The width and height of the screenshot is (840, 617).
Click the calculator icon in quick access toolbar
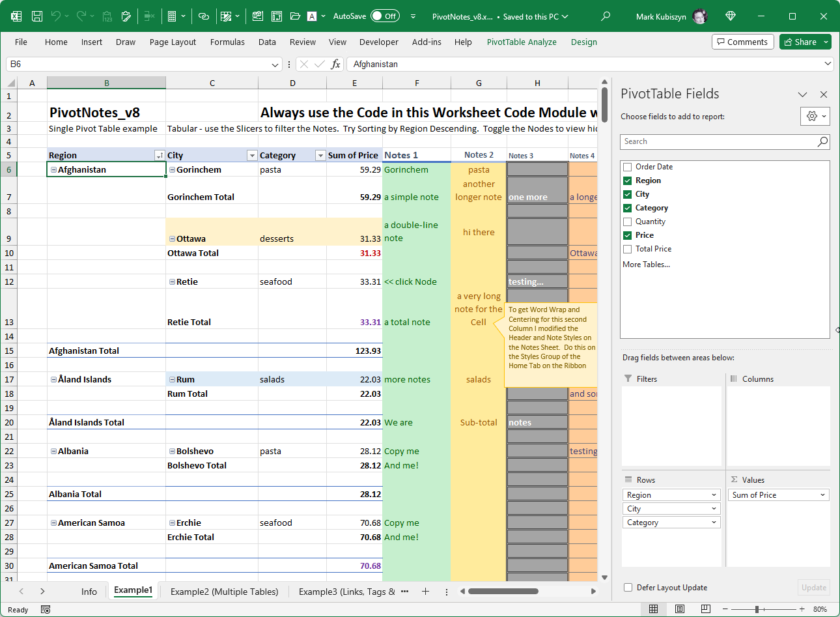[172, 16]
